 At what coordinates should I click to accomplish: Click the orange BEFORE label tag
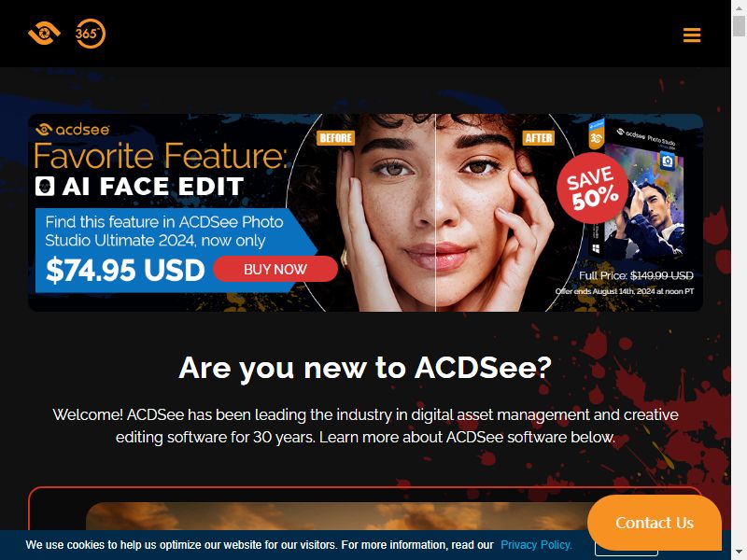[335, 138]
